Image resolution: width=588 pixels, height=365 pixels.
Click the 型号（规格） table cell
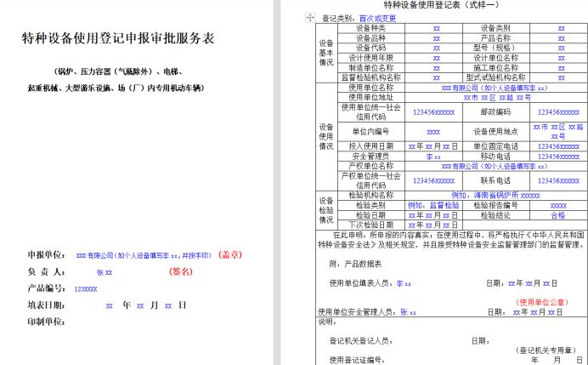(x=496, y=48)
